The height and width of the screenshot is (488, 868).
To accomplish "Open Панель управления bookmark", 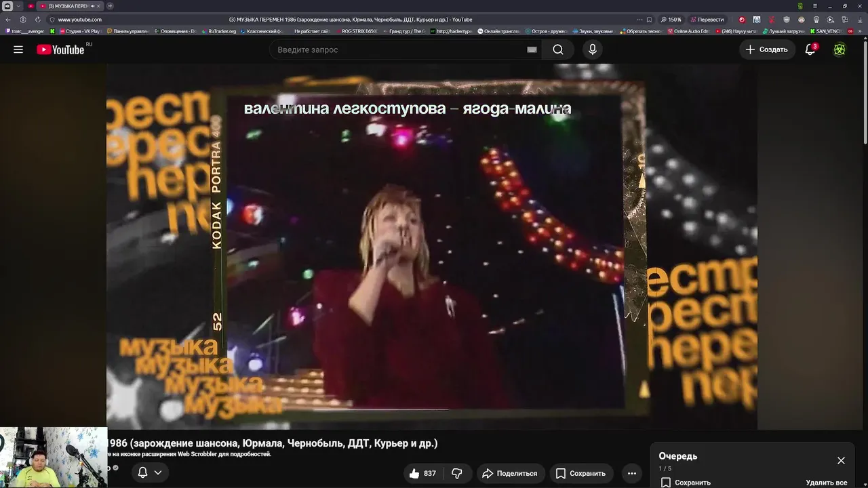I will click(x=127, y=31).
